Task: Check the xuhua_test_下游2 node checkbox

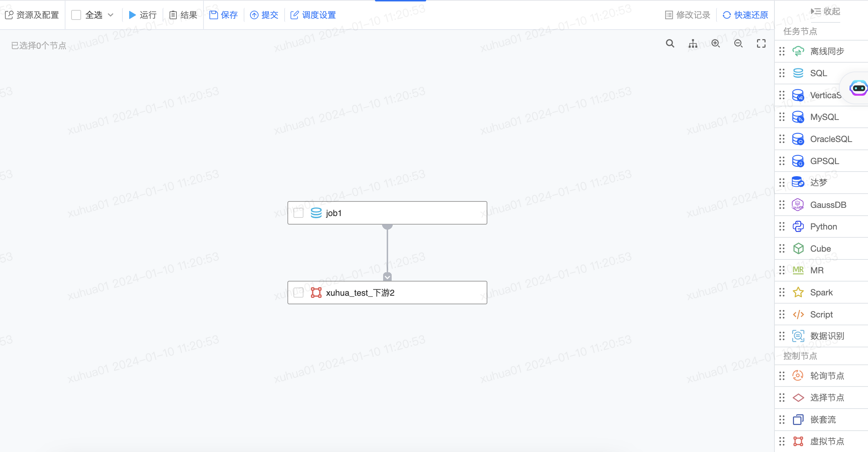Action: [x=298, y=293]
